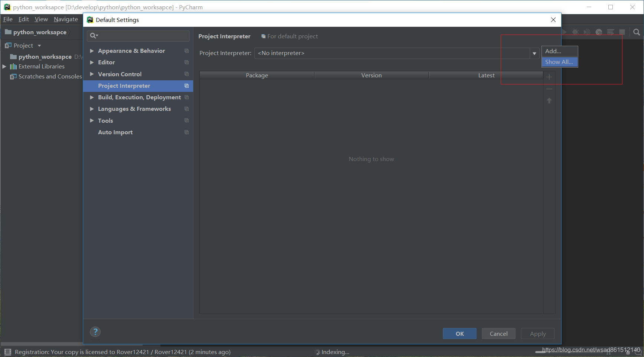The image size is (644, 357).
Task: Click the settings search magnifier icon
Action: pyautogui.click(x=94, y=36)
